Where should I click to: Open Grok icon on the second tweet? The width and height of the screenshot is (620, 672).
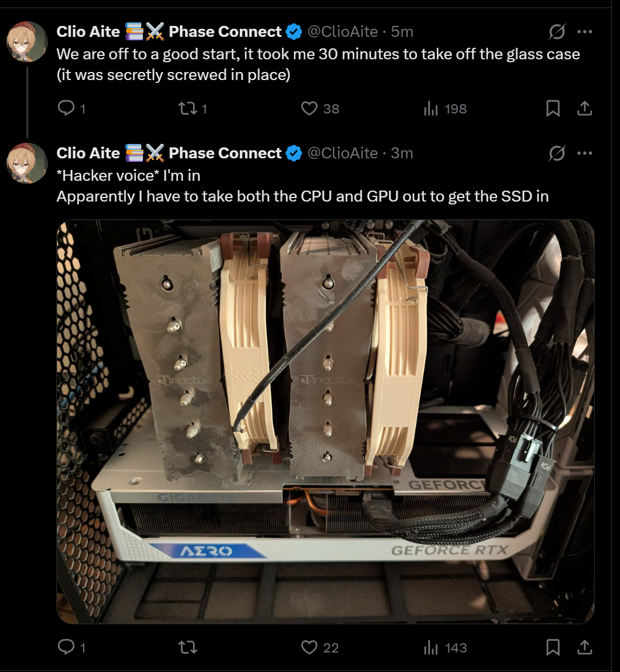557,153
